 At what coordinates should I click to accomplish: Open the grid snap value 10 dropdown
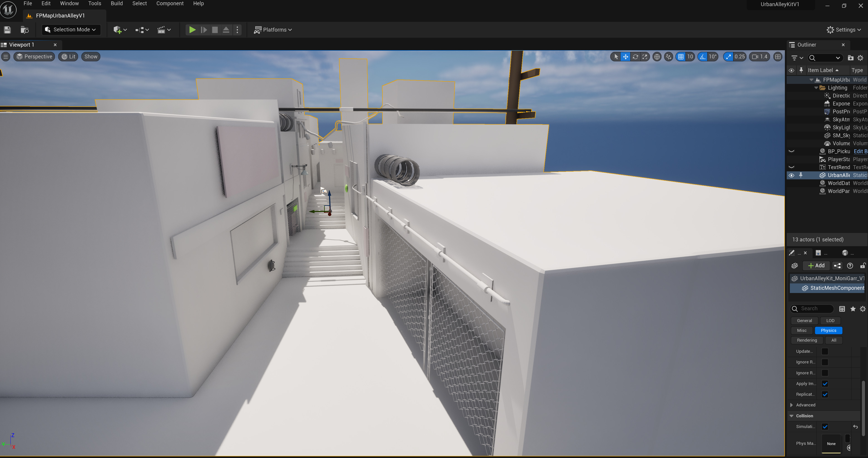pyautogui.click(x=690, y=57)
